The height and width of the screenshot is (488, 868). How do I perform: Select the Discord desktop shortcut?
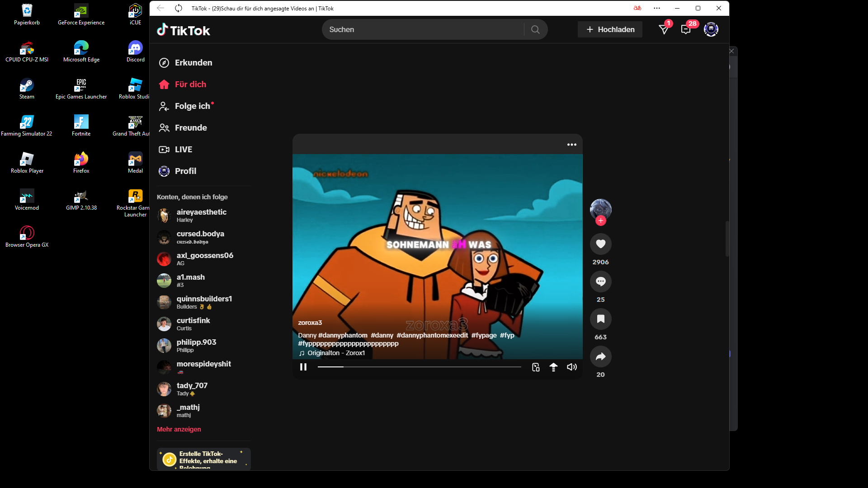136,52
